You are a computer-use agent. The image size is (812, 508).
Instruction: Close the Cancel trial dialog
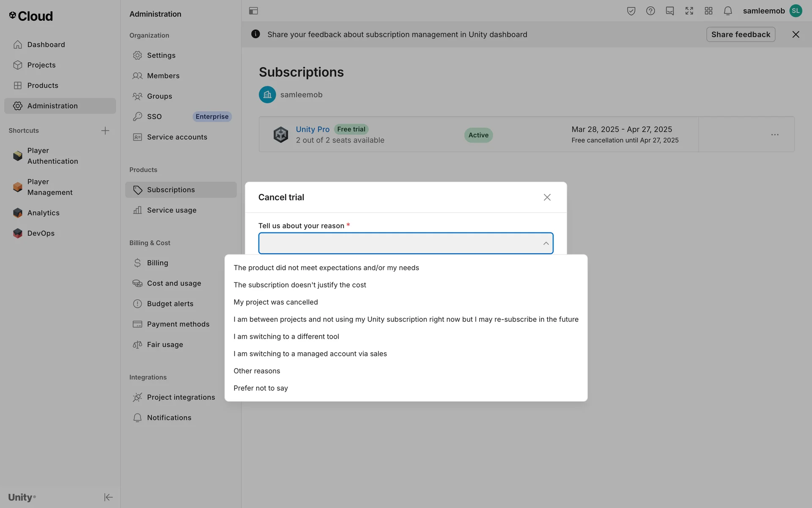(547, 197)
